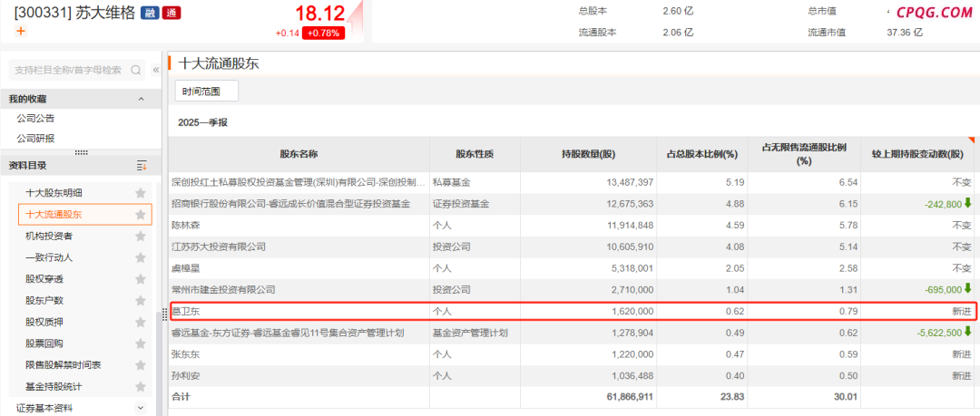
Task: Click the green down arrow beside -695,000
Action: [968, 289]
